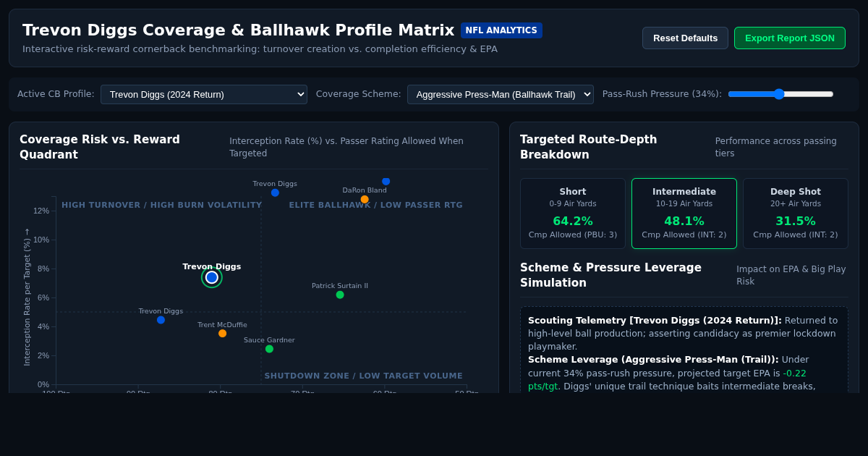The width and height of the screenshot is (868, 456).
Task: Click the Elite Ballhawk / Low Passer Rtg label
Action: click(375, 206)
